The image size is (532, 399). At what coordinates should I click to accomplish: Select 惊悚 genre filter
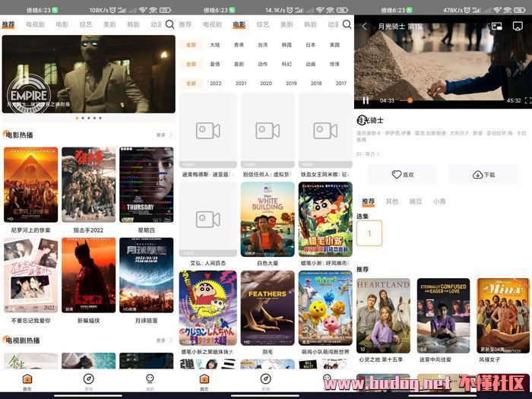tap(334, 64)
